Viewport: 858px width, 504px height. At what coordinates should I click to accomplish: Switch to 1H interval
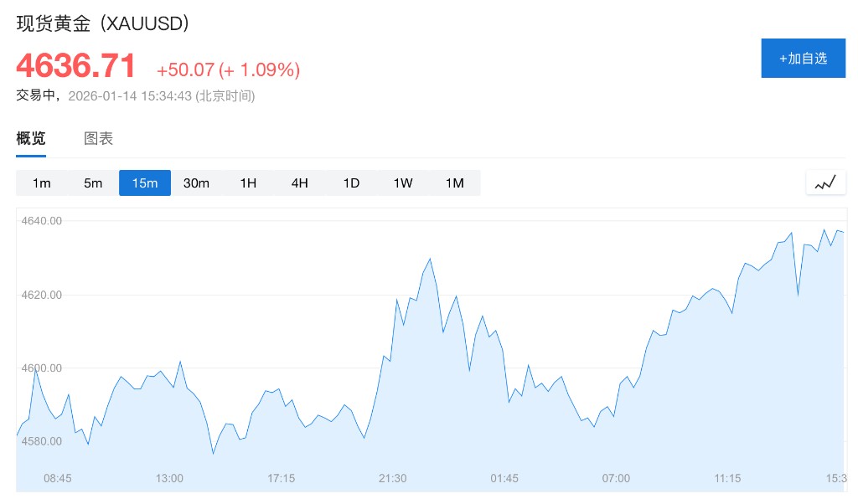(248, 183)
